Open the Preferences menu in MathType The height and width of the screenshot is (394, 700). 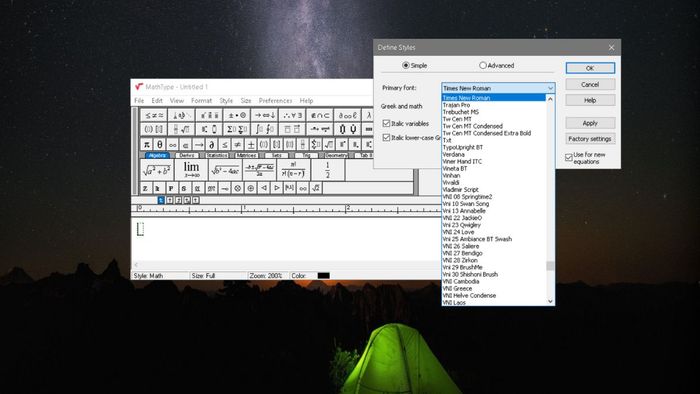(x=275, y=101)
